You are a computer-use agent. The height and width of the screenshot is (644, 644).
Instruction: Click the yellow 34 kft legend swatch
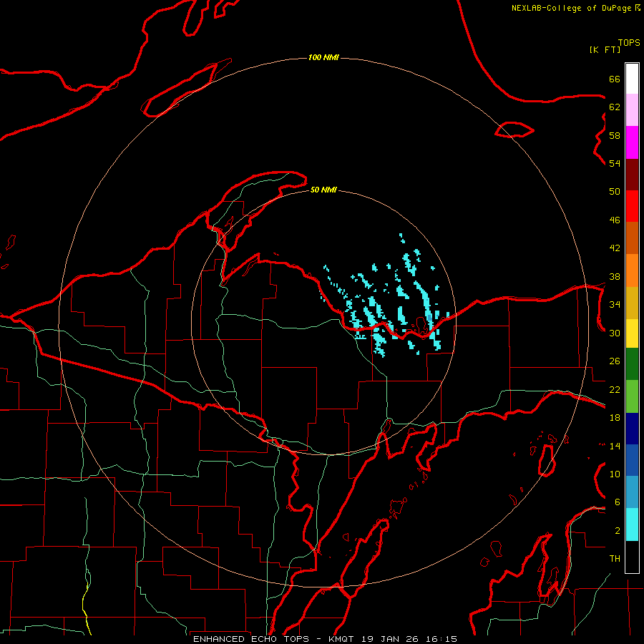tap(632, 333)
